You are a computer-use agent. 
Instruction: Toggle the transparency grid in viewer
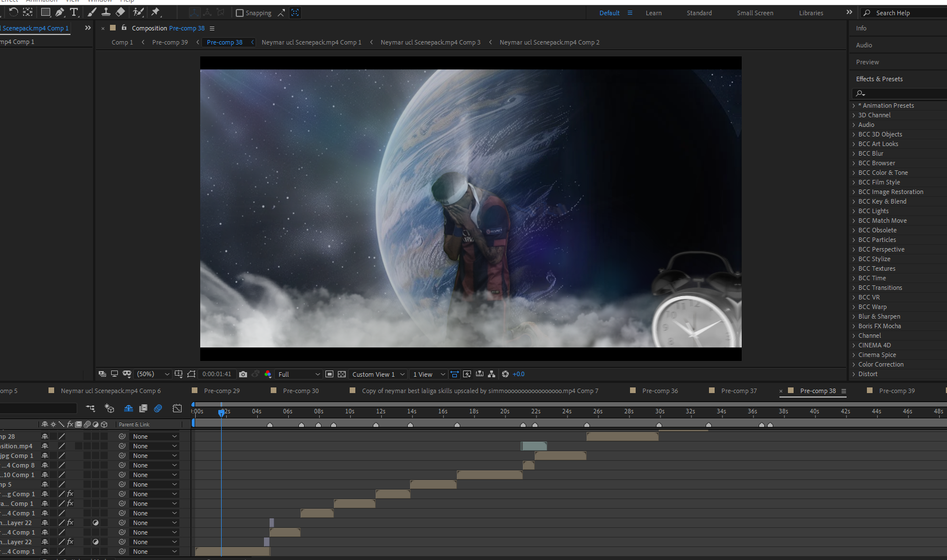[x=342, y=374]
